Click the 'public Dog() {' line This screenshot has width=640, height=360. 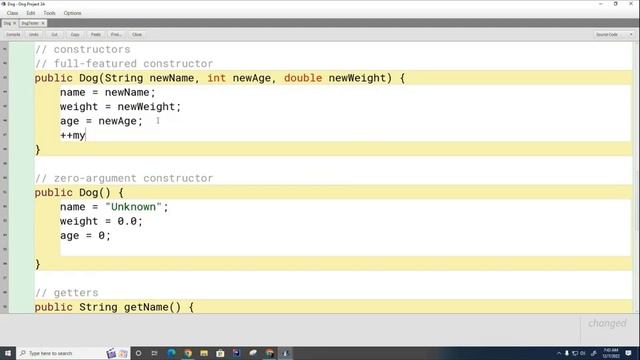(79, 193)
